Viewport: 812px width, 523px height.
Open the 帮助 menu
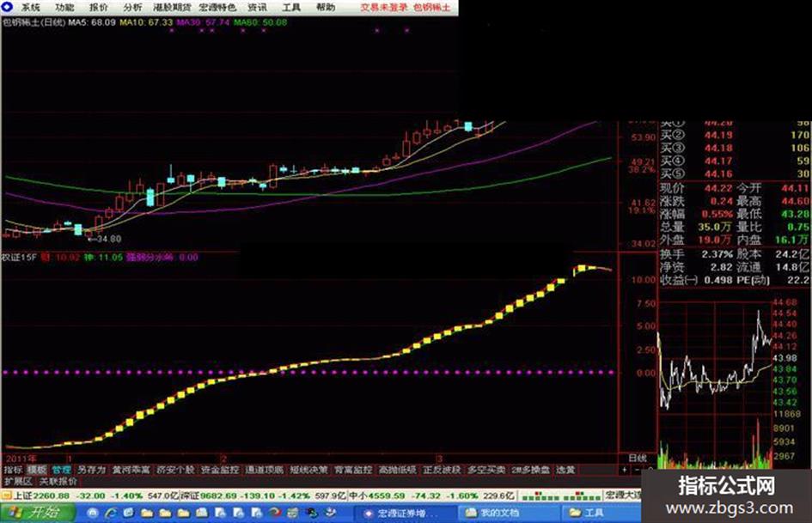click(x=325, y=7)
